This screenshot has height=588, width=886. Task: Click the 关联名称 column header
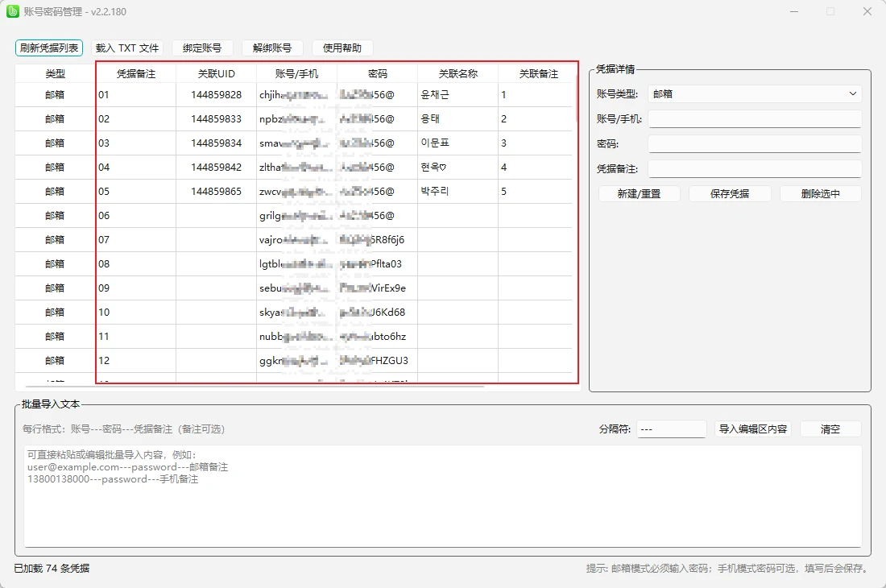458,73
